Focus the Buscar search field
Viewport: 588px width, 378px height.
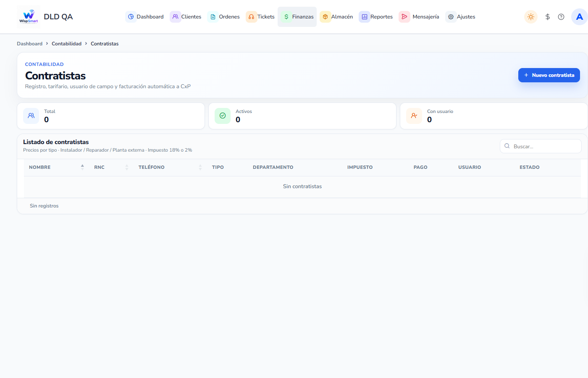(541, 146)
